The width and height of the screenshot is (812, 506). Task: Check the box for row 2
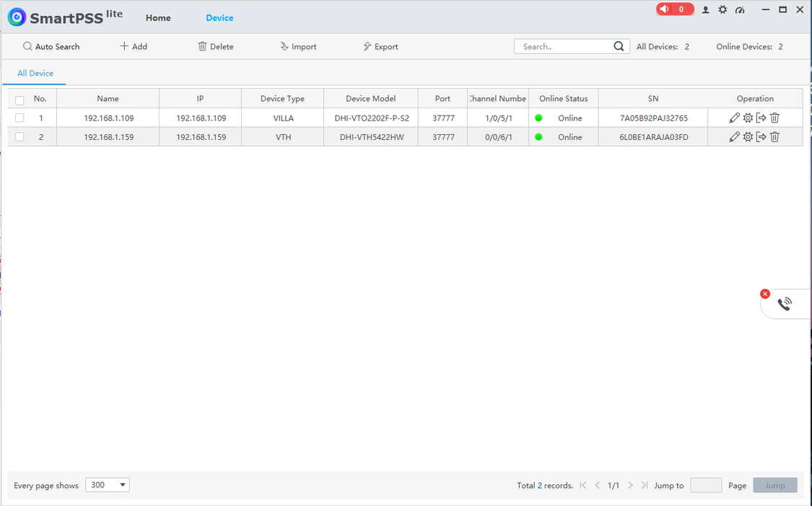click(19, 137)
